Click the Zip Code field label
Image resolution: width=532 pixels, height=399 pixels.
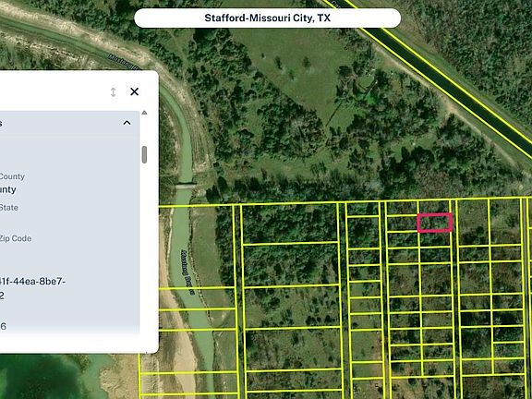16,238
